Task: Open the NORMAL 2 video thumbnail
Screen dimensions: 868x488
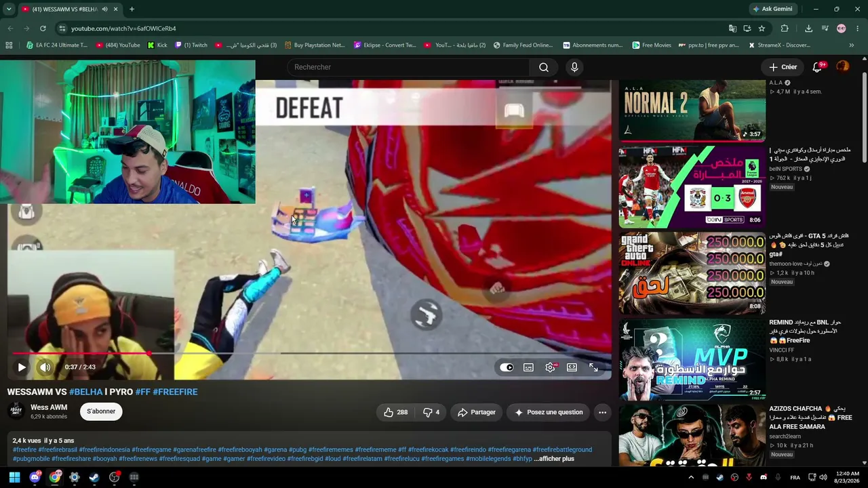Action: (692, 110)
